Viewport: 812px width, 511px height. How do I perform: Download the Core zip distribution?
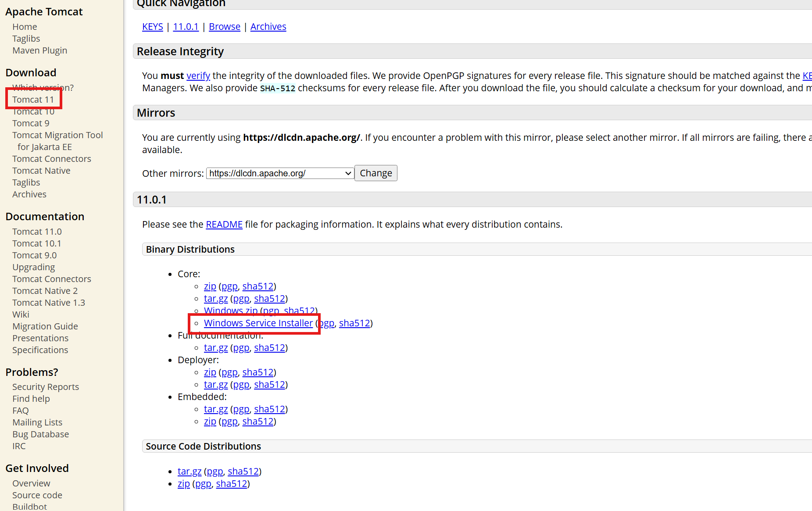210,286
